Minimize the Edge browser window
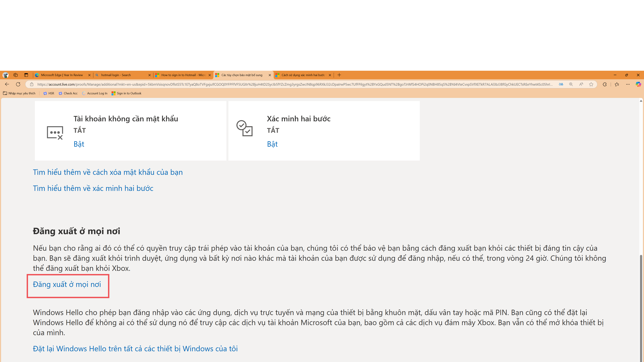This screenshot has width=644, height=362. 615,75
